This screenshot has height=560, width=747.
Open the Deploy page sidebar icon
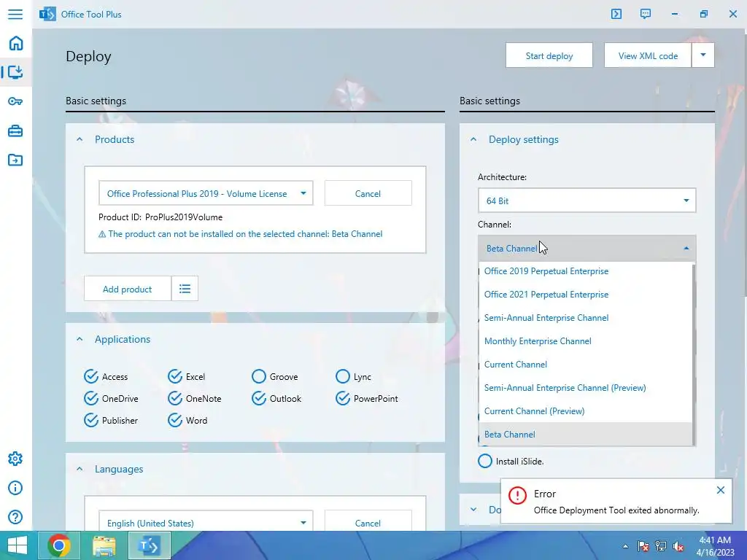coord(16,72)
